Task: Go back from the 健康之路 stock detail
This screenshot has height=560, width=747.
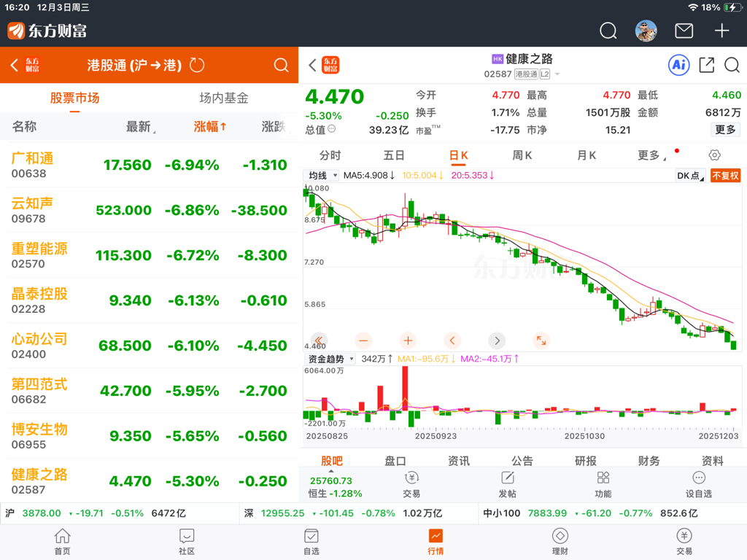Action: [312, 65]
